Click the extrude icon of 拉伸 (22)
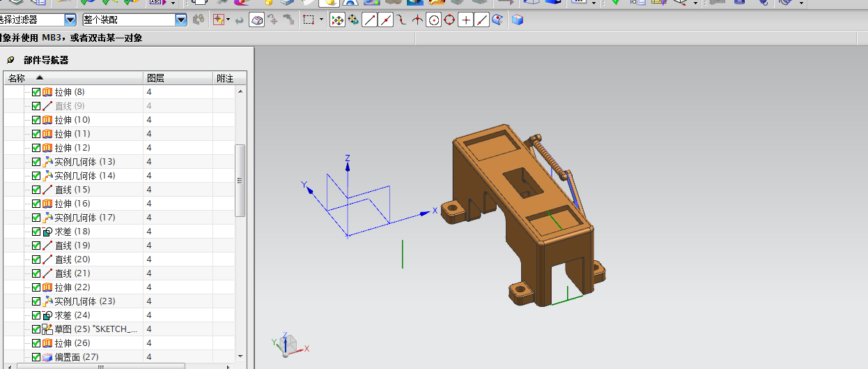 pos(48,287)
